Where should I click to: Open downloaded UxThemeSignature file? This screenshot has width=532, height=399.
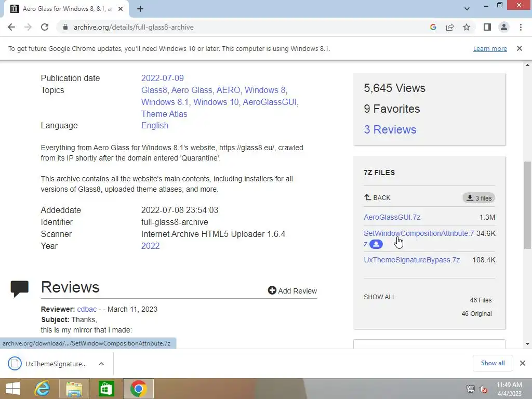[47, 364]
